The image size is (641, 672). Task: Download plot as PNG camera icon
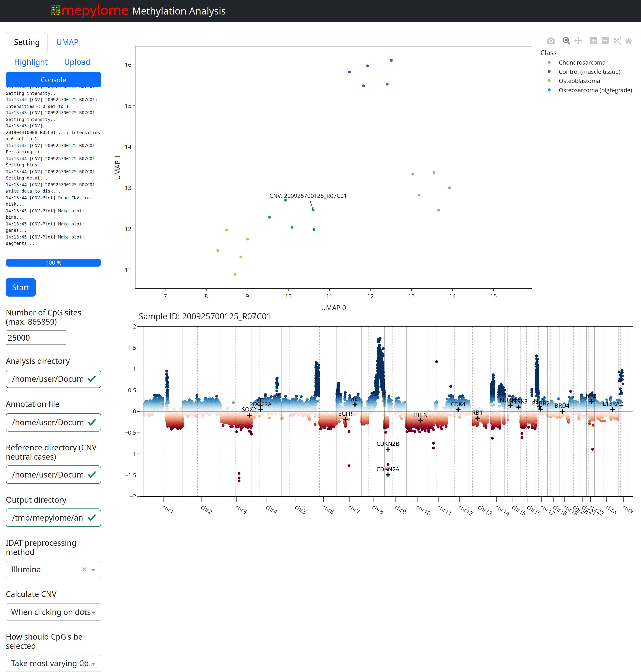[551, 41]
